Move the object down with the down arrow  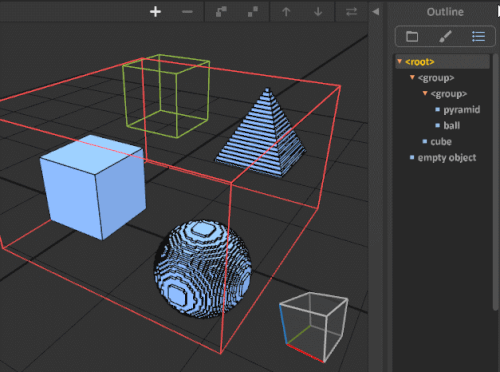(x=318, y=12)
